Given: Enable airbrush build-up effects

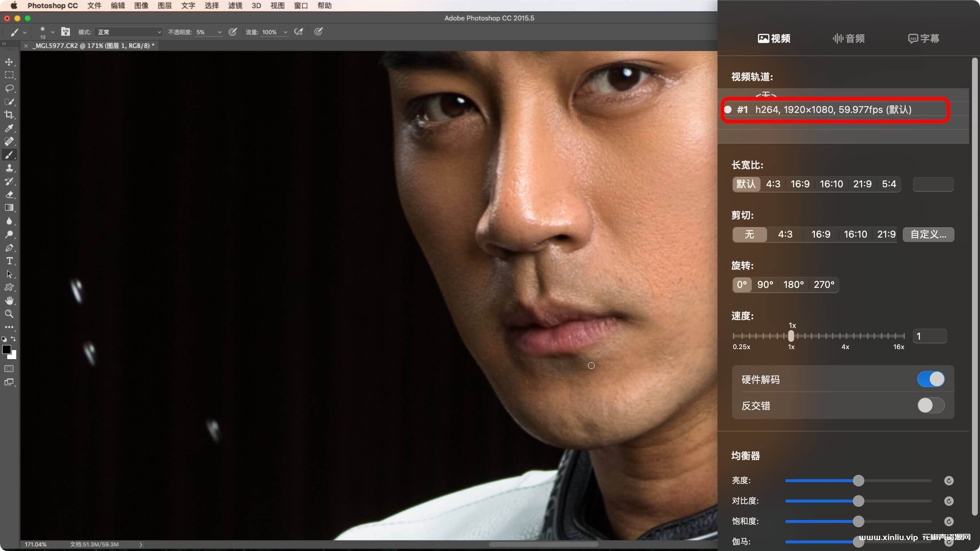Looking at the screenshot, I should click(299, 32).
